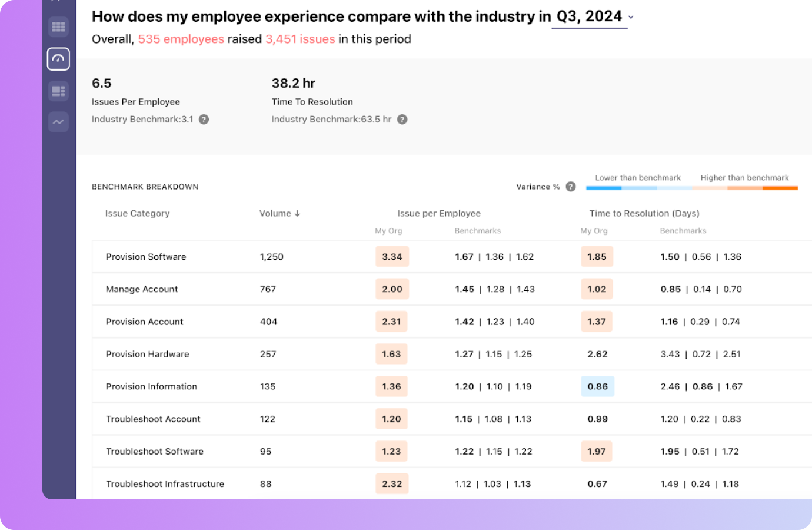Open the Q3, 2024 period dropdown
Screen dimensions: 812x530
tap(589, 16)
